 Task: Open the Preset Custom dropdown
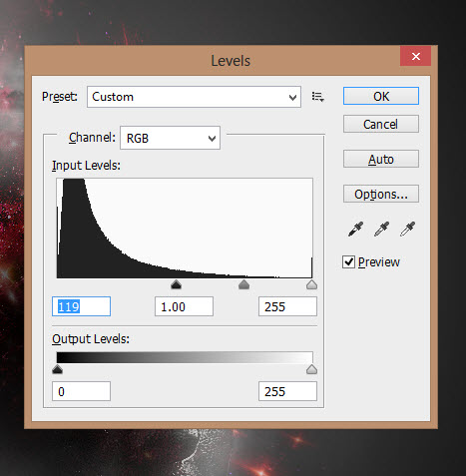194,97
